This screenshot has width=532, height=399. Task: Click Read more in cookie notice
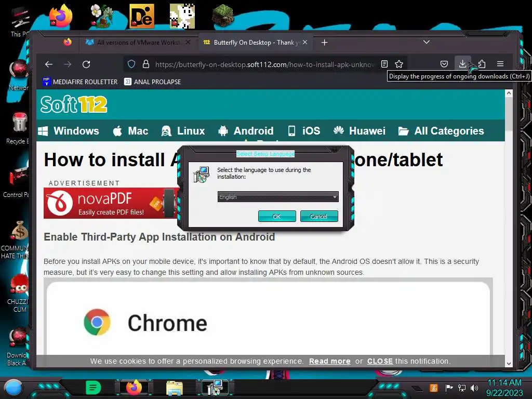(x=330, y=362)
